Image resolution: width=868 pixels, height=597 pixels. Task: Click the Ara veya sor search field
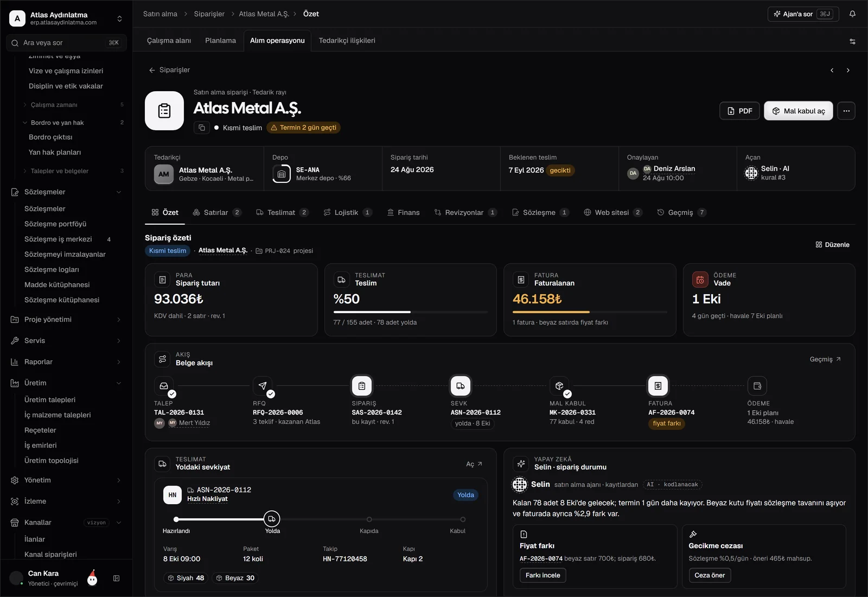click(x=66, y=43)
